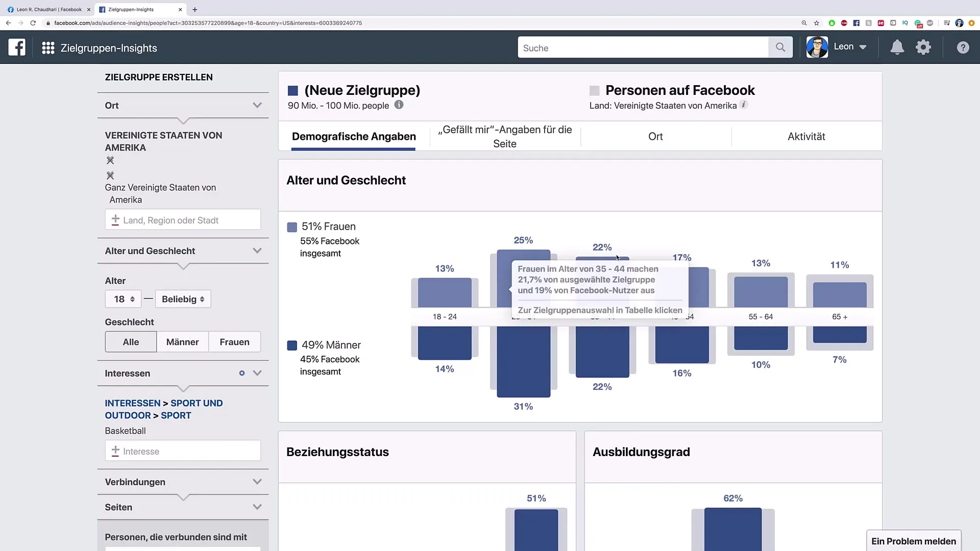Click the Facebook logo in header

17,47
